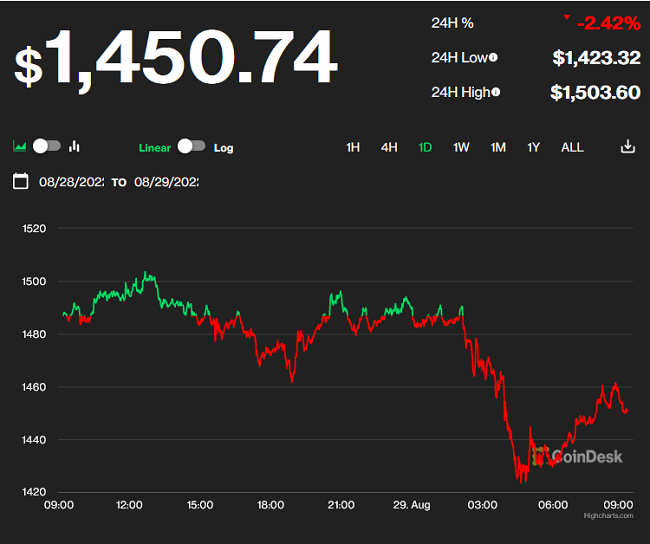The image size is (650, 544).
Task: Toggle the chart type switch
Action: pos(47,146)
